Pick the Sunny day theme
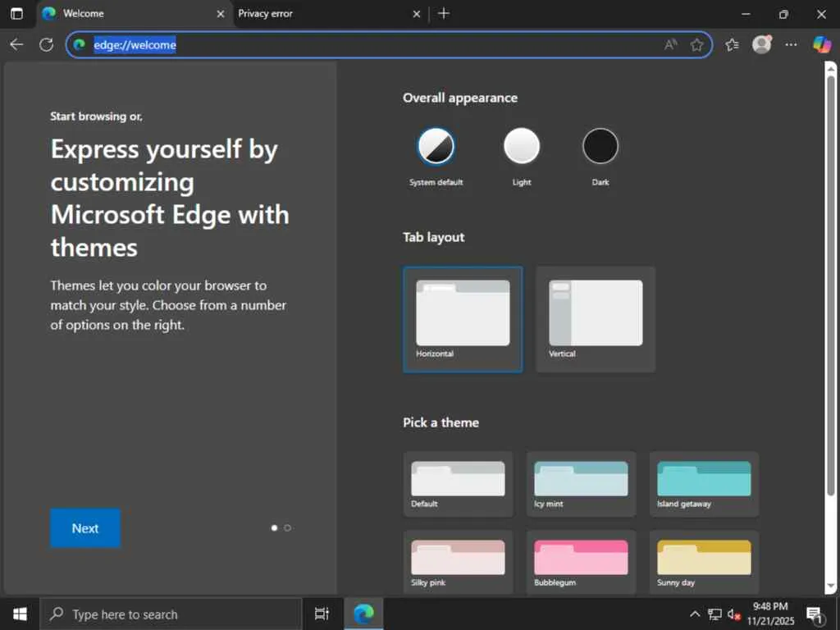840x630 pixels. pos(704,562)
